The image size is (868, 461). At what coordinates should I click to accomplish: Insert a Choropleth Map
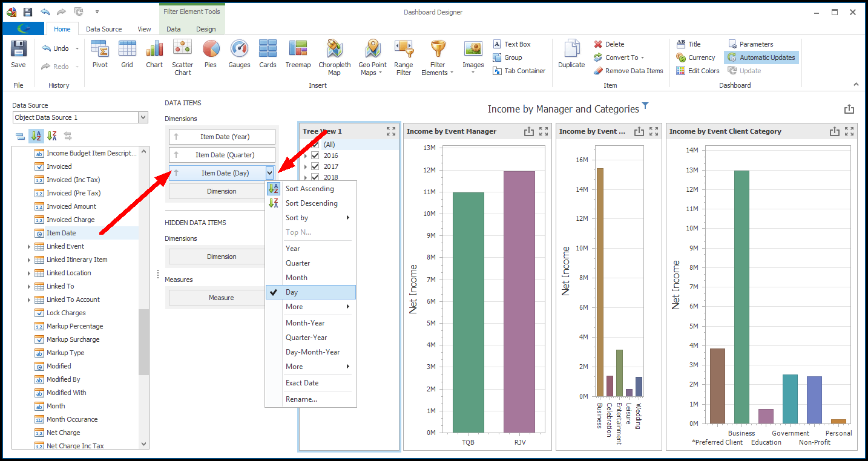(335, 57)
